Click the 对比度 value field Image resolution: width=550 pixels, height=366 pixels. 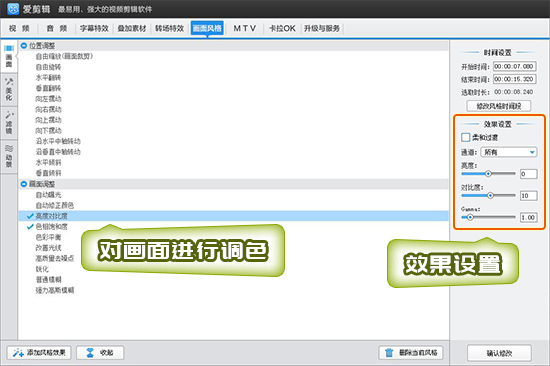(x=528, y=196)
